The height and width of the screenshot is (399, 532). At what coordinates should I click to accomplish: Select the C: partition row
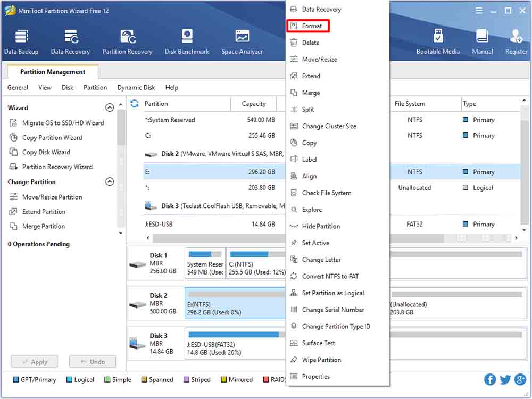point(214,135)
